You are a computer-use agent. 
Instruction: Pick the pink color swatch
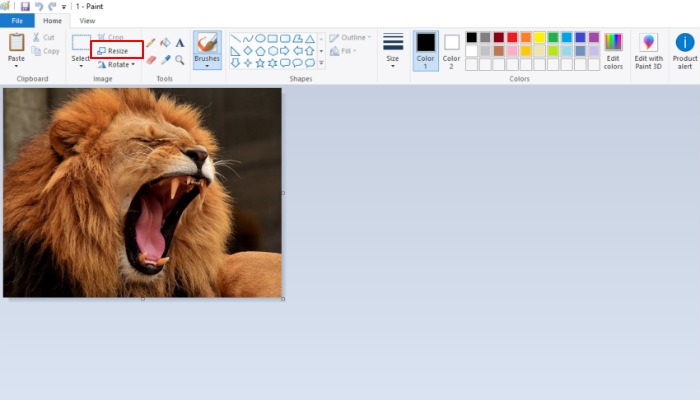pos(512,51)
